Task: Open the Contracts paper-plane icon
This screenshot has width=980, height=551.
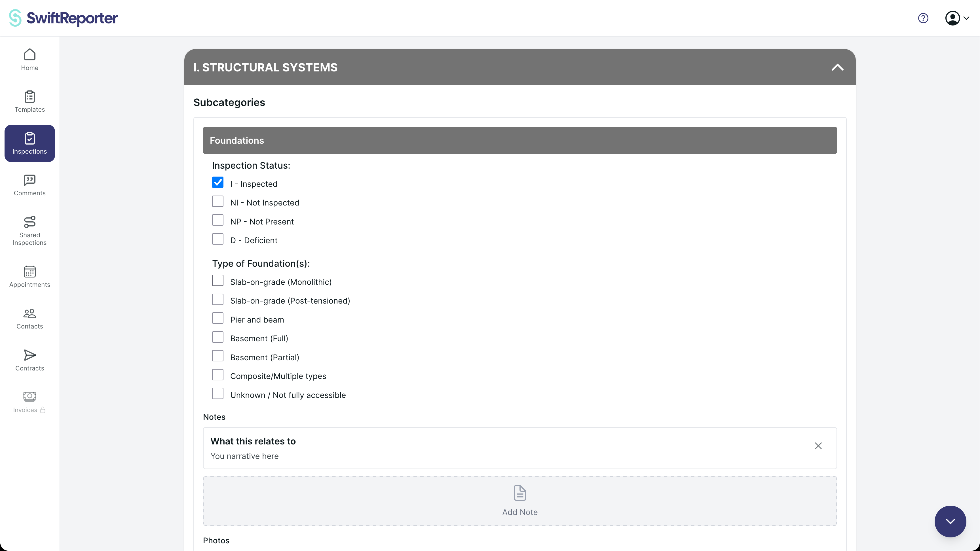Action: click(30, 355)
